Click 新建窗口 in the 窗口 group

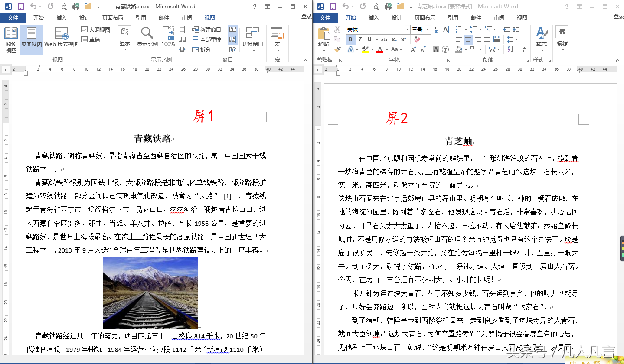tap(206, 29)
